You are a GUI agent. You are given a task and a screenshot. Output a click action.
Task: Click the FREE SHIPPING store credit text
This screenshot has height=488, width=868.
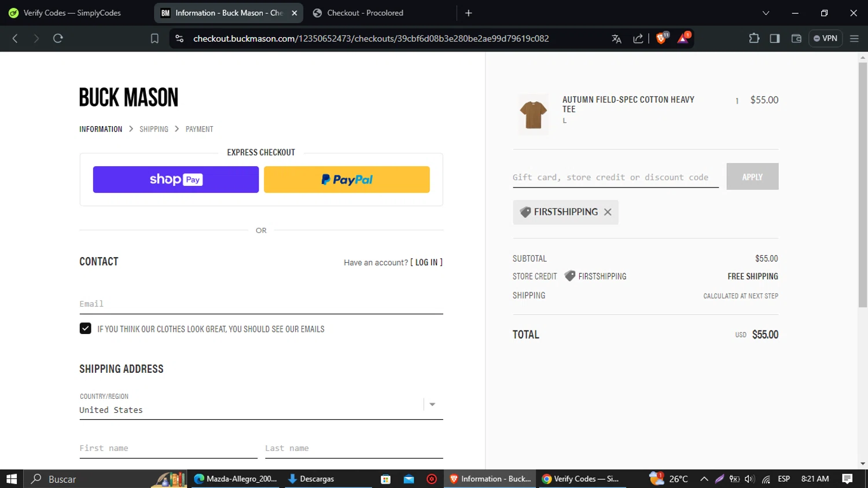[x=753, y=276]
